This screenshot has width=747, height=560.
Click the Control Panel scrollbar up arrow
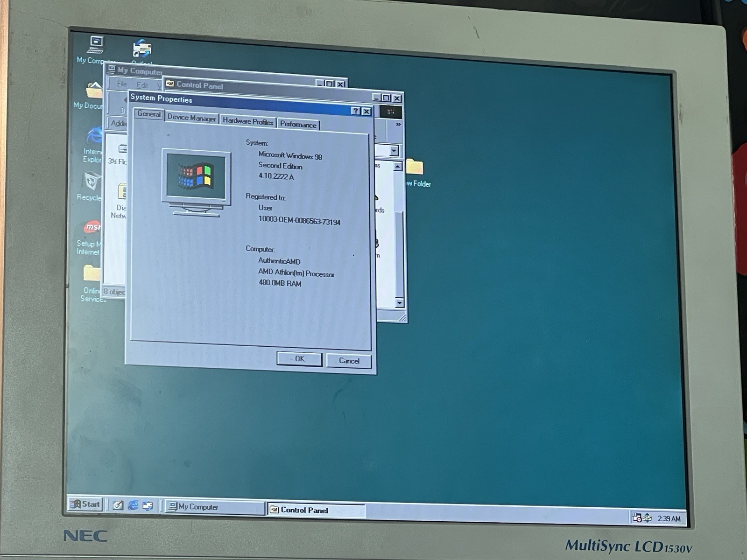tap(398, 167)
